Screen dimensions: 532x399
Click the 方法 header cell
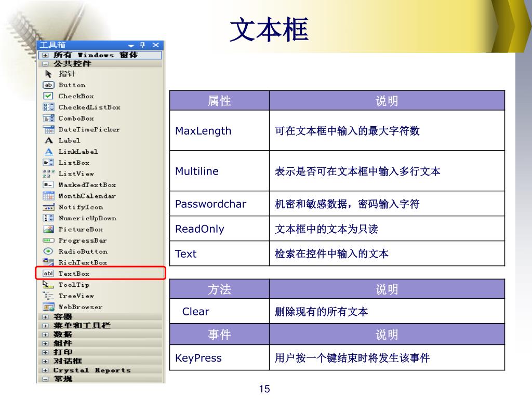point(220,289)
